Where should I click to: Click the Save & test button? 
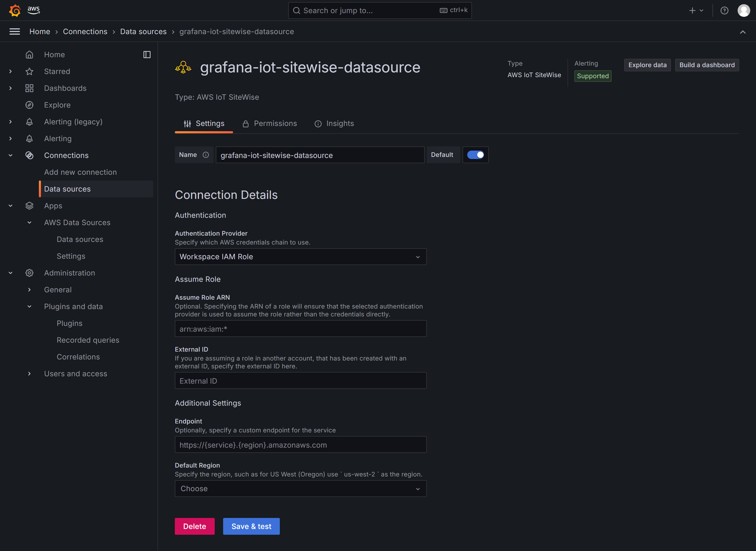point(251,526)
